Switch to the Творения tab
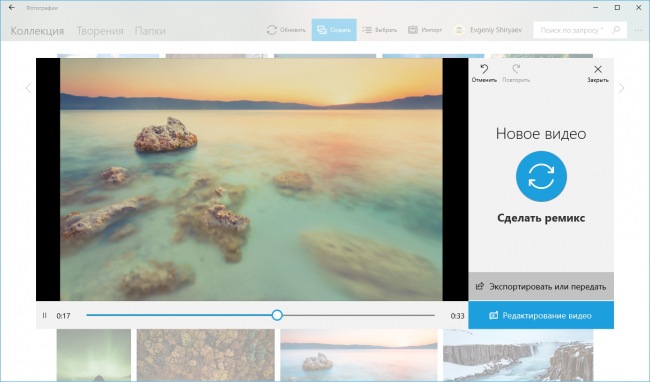Viewport: 650px width, 382px height. [100, 31]
